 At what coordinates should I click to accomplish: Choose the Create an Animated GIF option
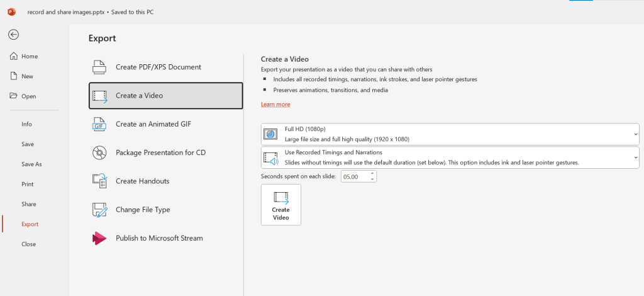pyautogui.click(x=166, y=124)
